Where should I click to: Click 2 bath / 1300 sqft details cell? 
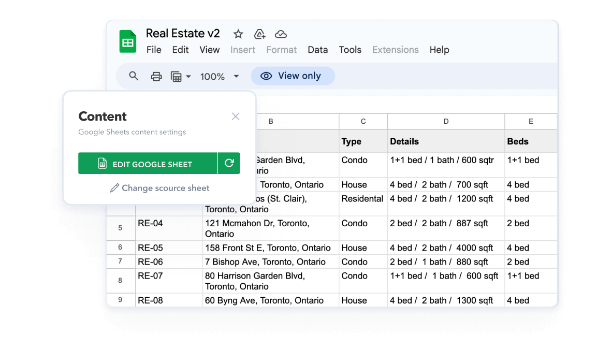[x=446, y=300]
